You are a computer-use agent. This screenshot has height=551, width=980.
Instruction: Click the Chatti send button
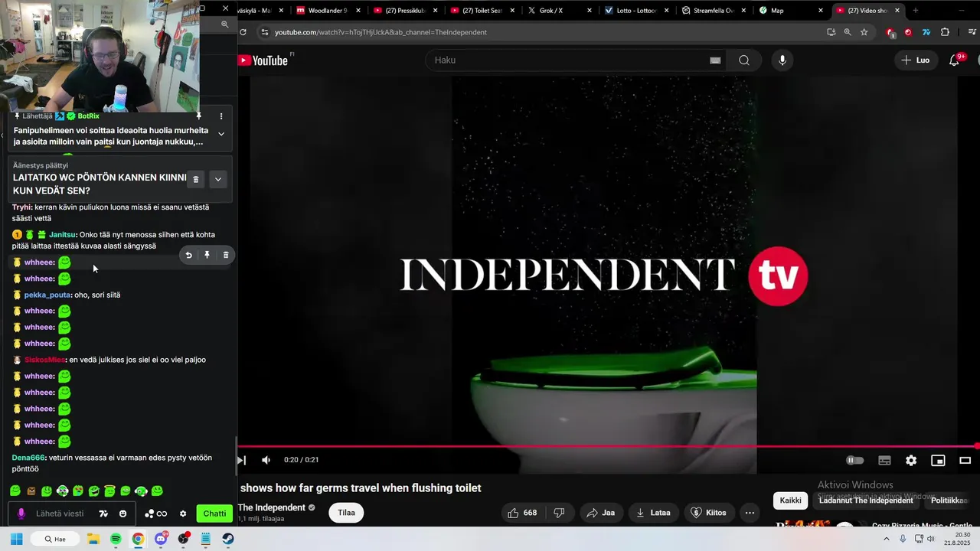[214, 514]
